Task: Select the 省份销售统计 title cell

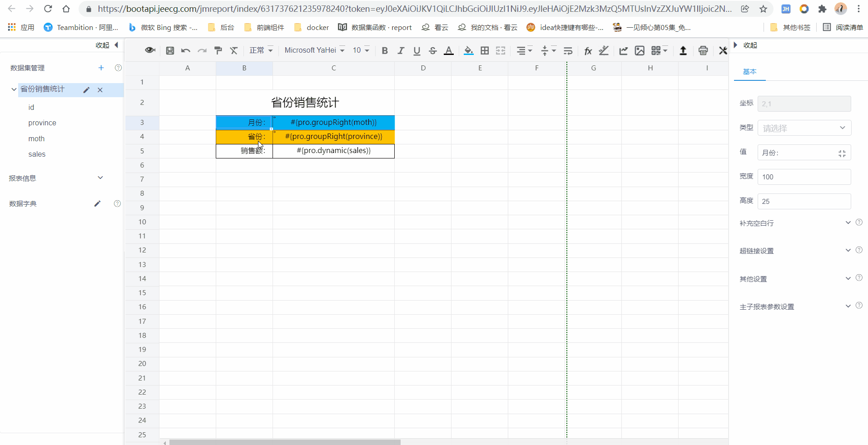Action: [305, 103]
